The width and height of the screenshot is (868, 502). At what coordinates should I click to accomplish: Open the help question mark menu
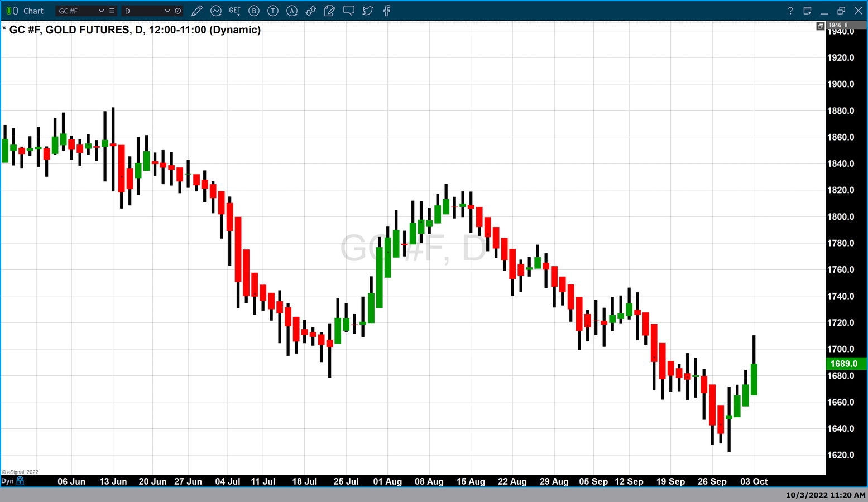coord(790,11)
